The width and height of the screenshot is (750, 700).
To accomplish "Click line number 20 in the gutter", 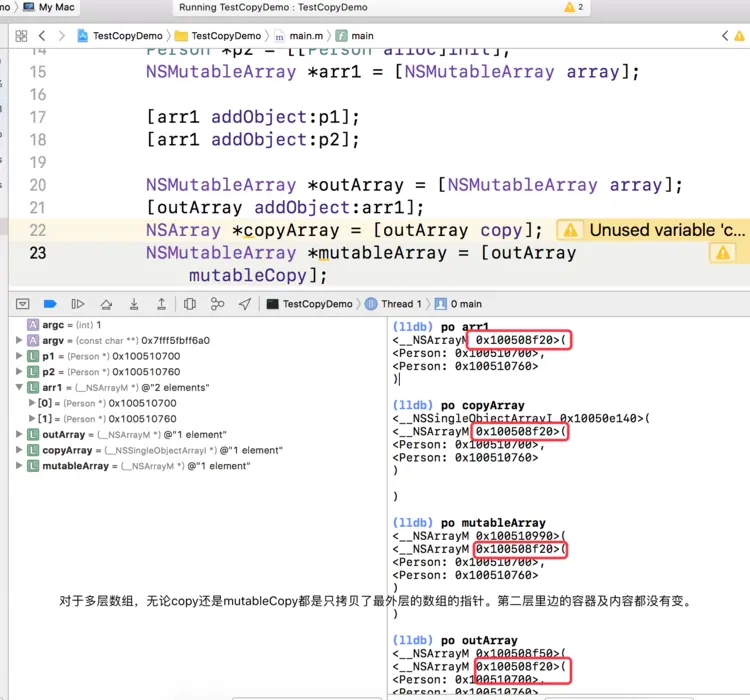I will [x=38, y=185].
